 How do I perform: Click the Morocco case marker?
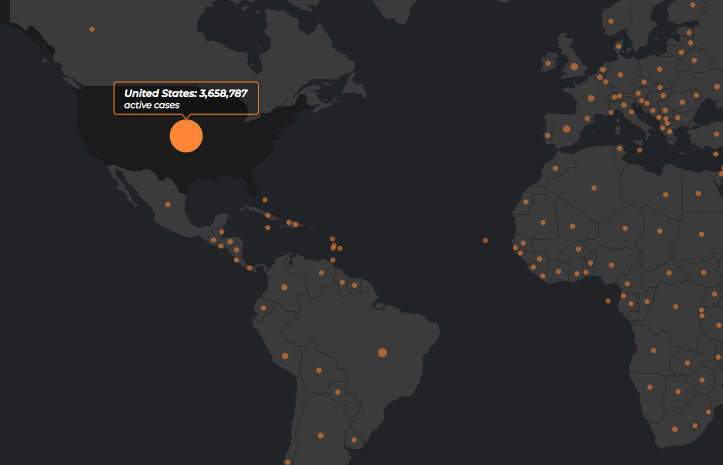(x=555, y=169)
